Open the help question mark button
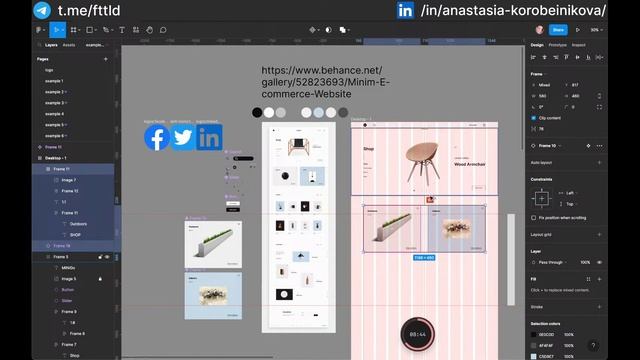Screen dimensions: 640x360 593,345
